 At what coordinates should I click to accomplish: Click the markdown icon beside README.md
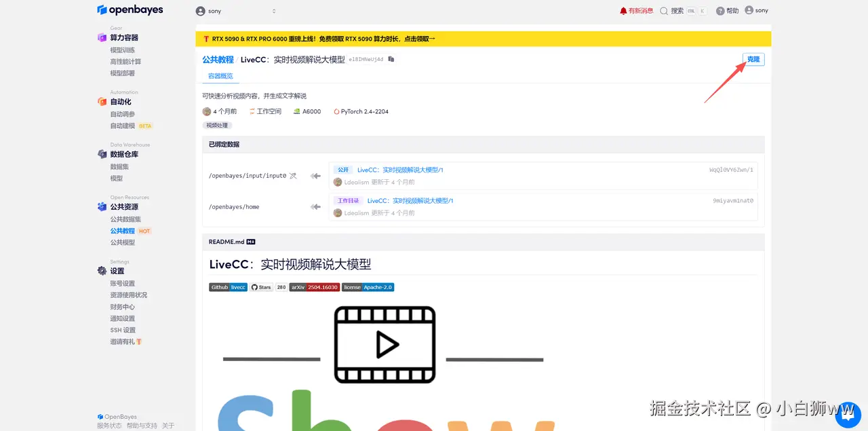coord(251,242)
